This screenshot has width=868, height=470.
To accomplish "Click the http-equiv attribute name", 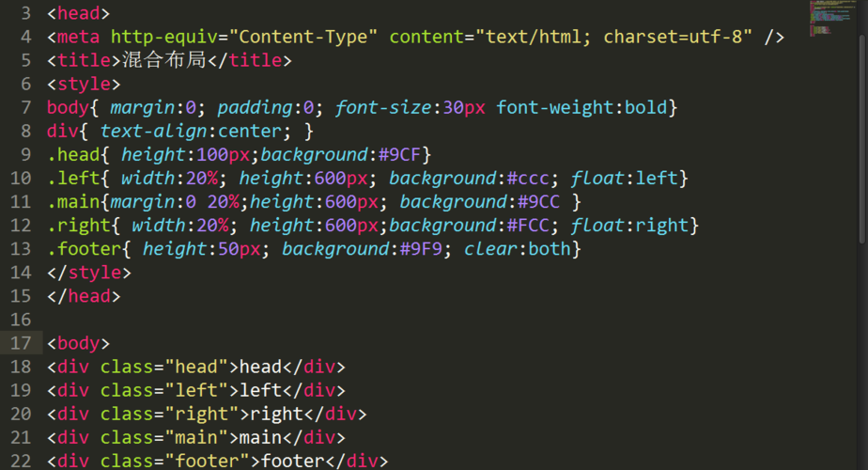I will pyautogui.click(x=164, y=37).
